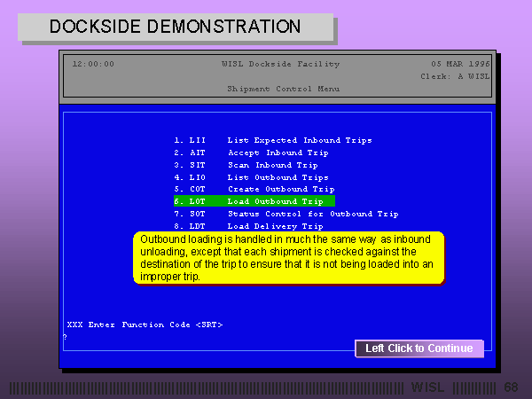
Task: Click the yellow outbound loading explanation callout
Action: point(289,258)
